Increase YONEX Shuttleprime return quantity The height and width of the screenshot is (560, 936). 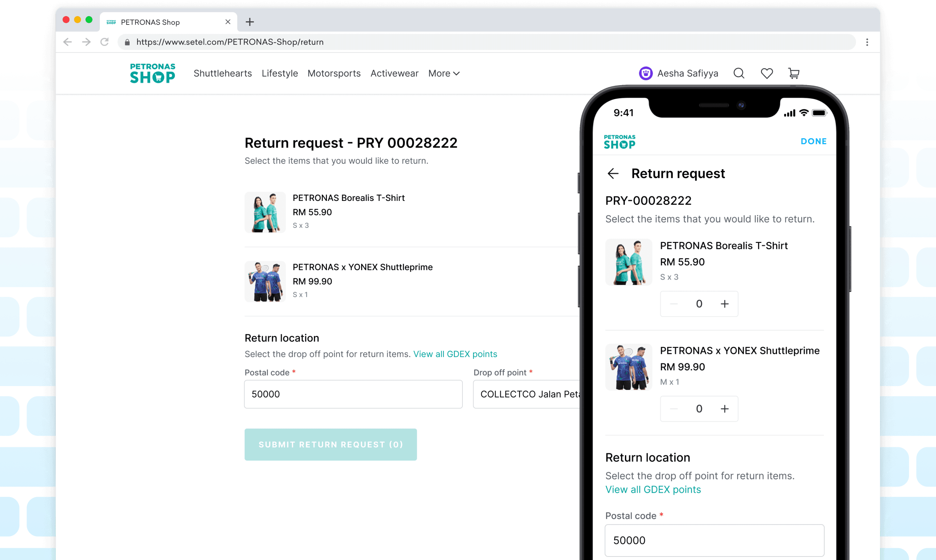[724, 409]
